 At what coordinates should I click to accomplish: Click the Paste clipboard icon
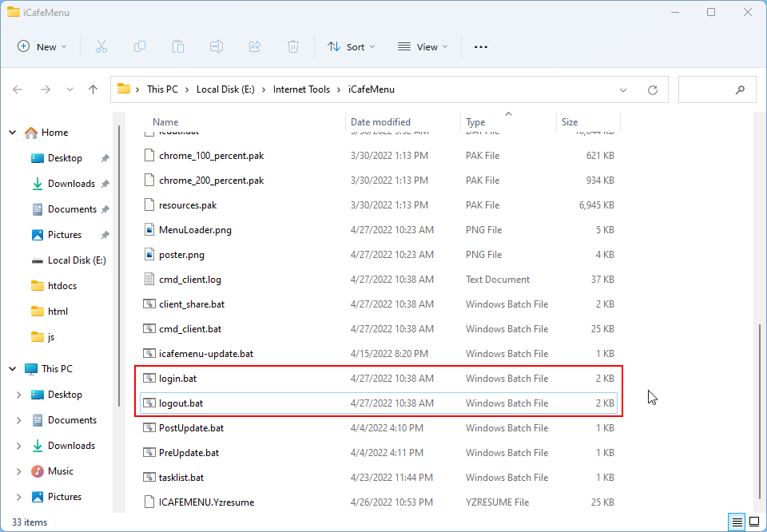178,47
